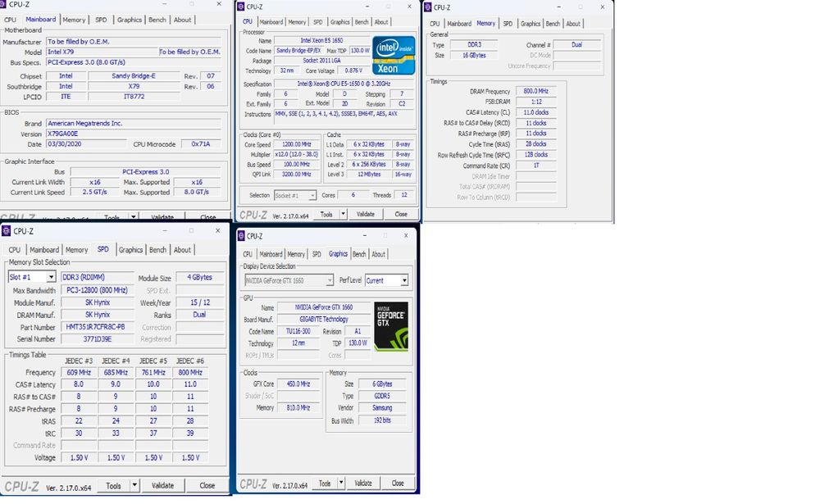Click the NVIDIA GeForce GTX logo in the Graphics window
This screenshot has width=820, height=504.
391,326
